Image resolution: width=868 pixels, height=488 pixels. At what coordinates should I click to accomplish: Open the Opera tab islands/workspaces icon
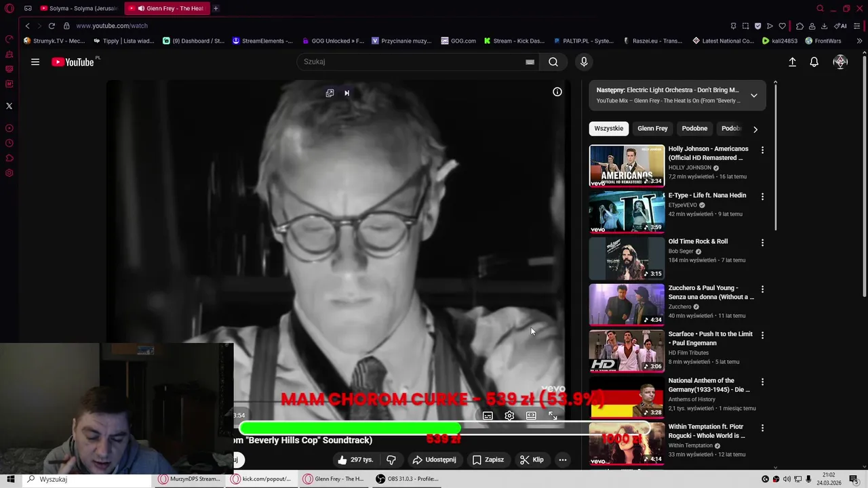tap(28, 8)
